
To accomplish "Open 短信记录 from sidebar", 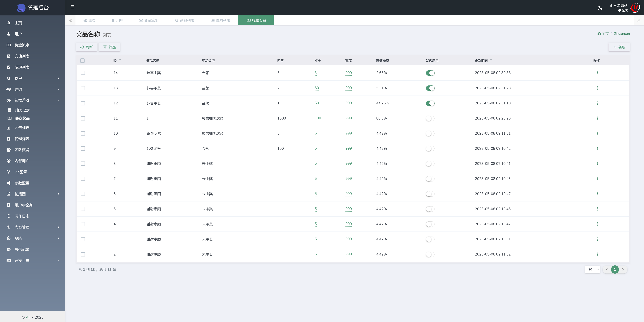I will click(22, 249).
